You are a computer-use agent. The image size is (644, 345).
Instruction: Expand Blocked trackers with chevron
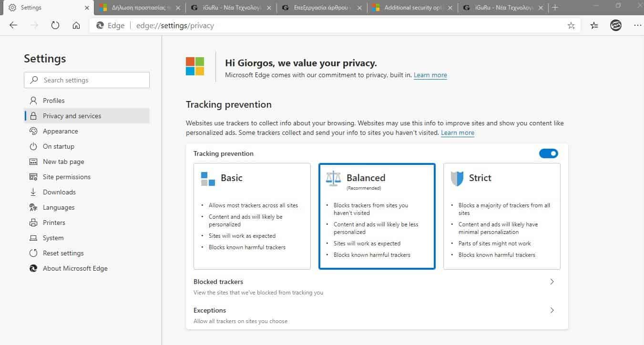pos(552,282)
